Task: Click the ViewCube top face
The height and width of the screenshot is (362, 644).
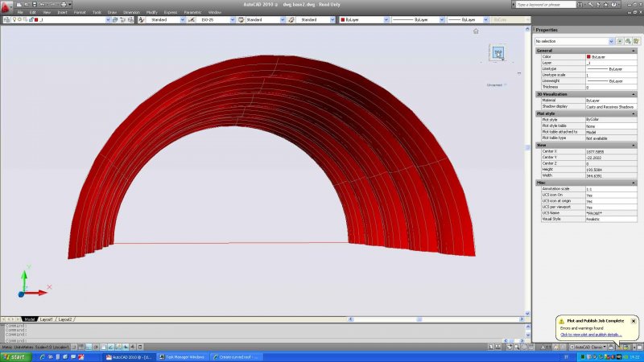Action: pyautogui.click(x=498, y=53)
